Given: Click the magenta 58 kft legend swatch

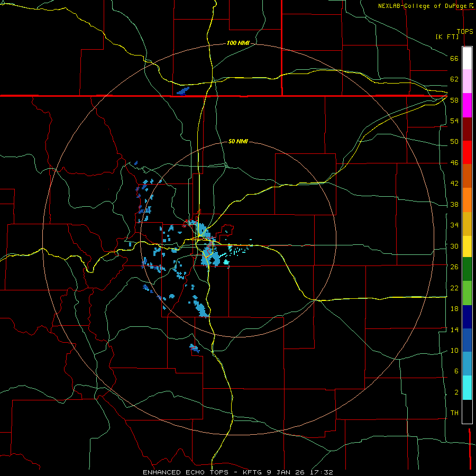Looking at the screenshot, I should pos(467,105).
